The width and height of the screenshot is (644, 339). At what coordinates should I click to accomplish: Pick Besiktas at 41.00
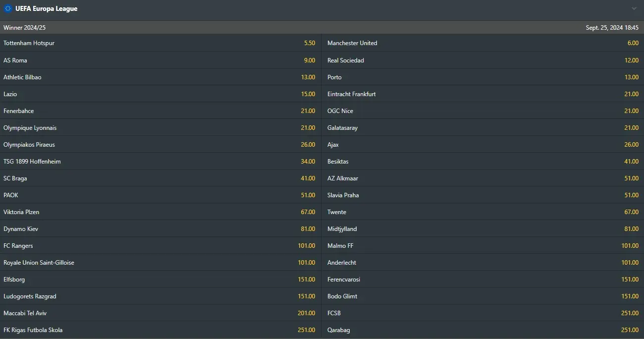coord(631,162)
